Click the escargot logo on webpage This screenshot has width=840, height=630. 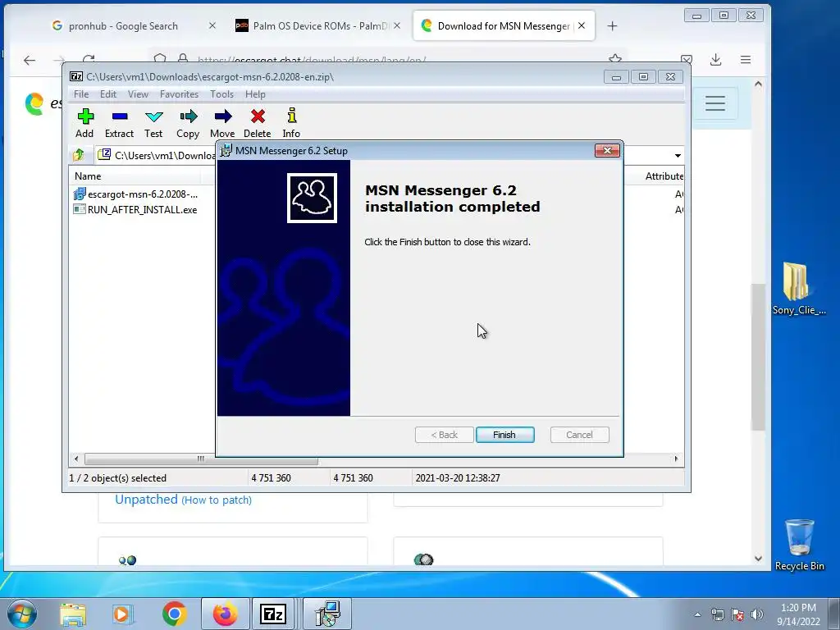(x=34, y=103)
